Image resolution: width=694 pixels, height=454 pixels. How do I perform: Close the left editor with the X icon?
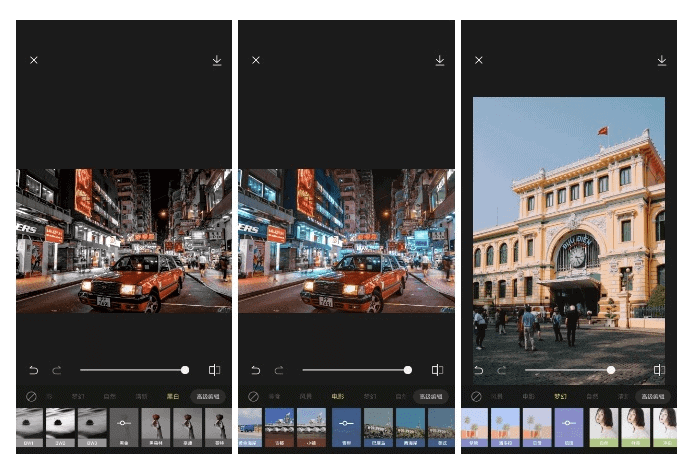[x=33, y=60]
